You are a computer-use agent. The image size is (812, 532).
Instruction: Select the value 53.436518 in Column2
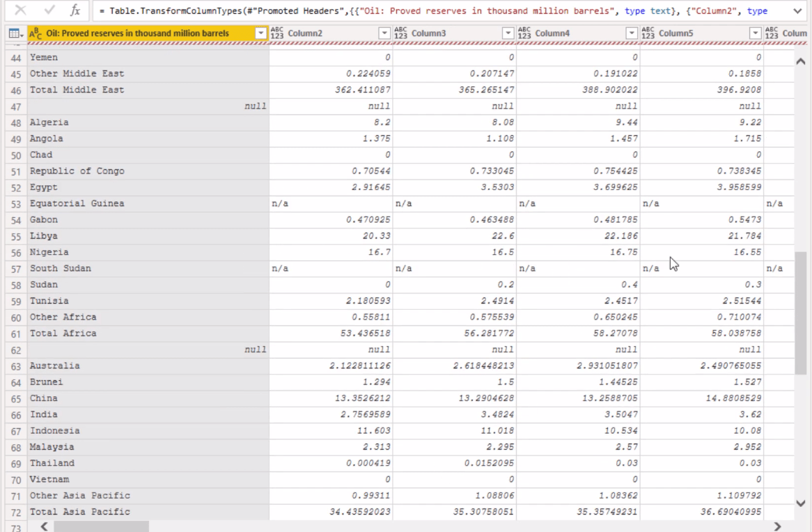click(x=330, y=334)
